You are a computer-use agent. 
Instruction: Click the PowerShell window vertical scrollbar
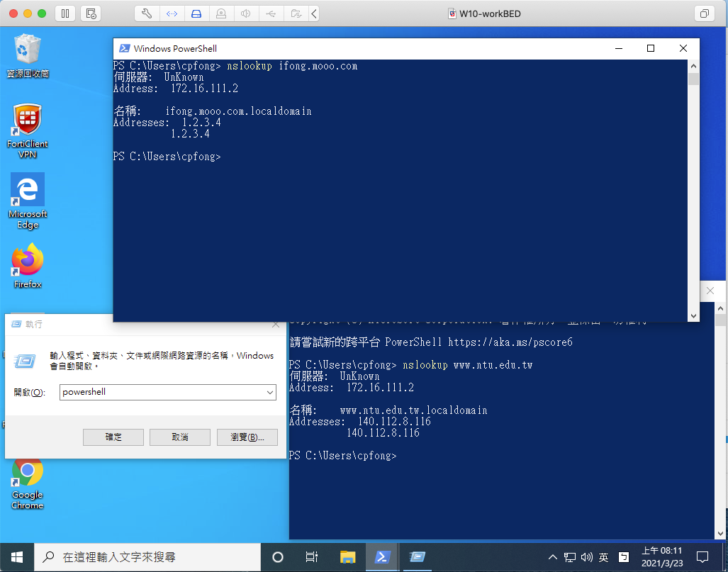point(693,191)
